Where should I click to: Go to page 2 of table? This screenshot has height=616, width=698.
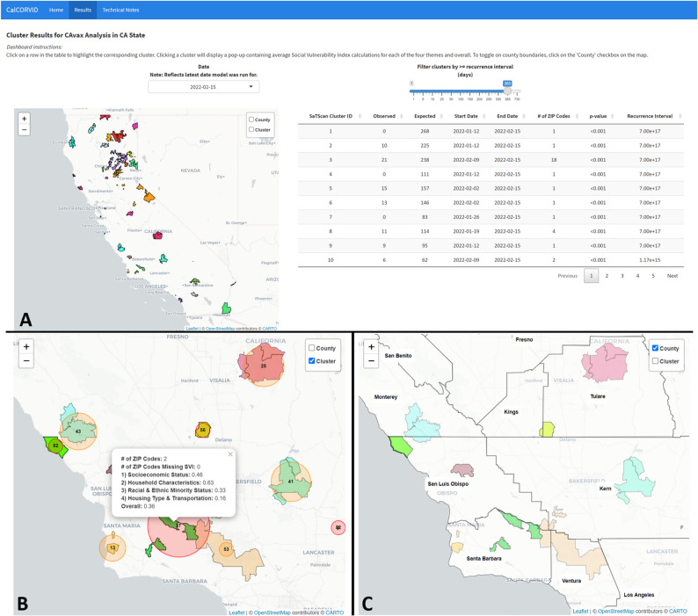[x=607, y=276]
